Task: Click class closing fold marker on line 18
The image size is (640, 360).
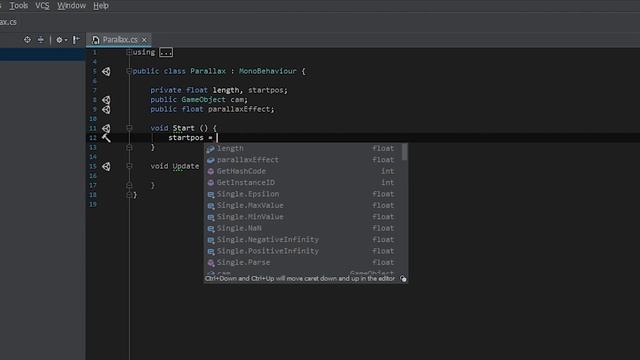Action: (x=129, y=195)
